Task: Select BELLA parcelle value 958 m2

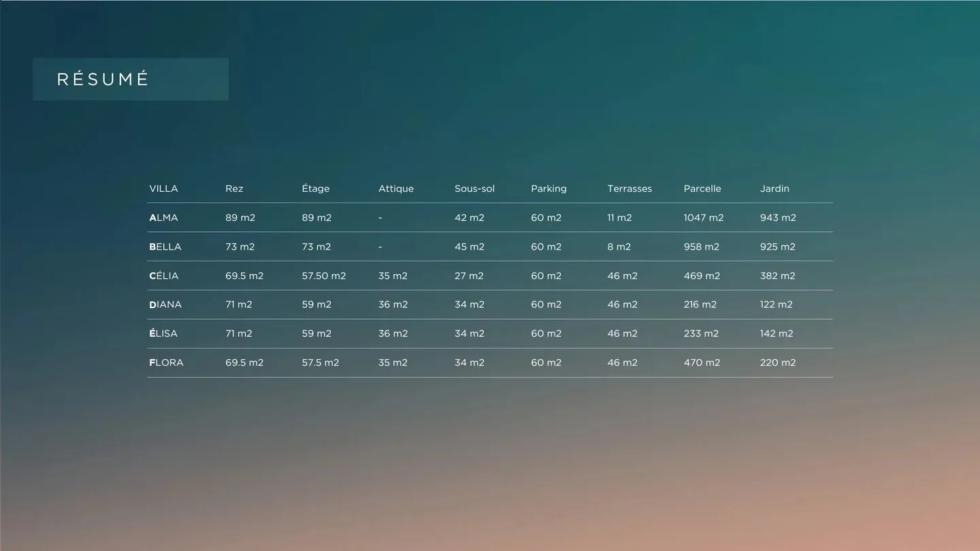Action: pyautogui.click(x=702, y=247)
